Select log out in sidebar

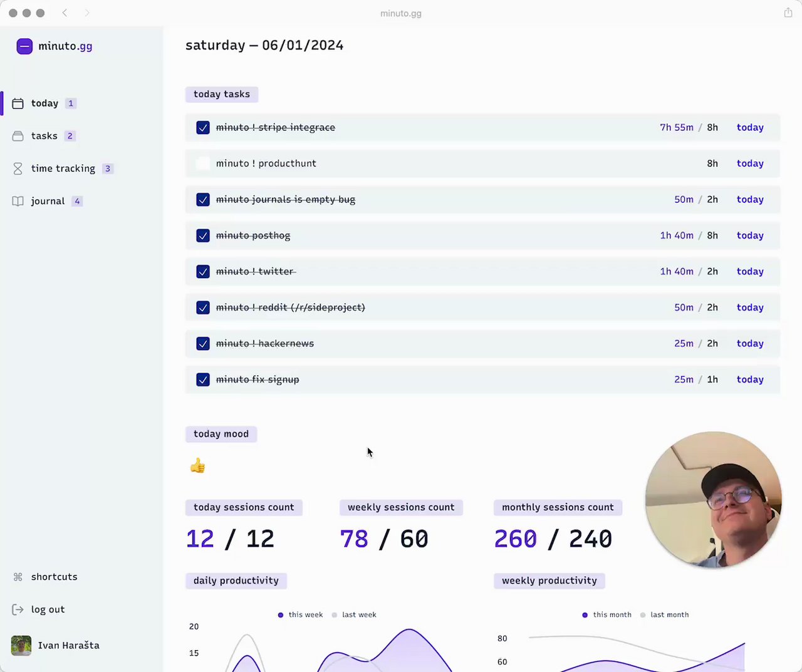pos(48,609)
